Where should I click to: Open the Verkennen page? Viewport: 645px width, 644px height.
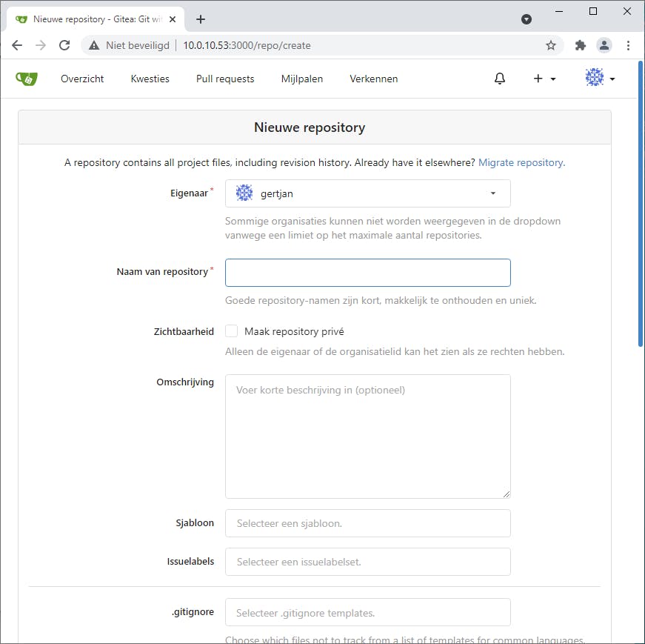tap(373, 78)
